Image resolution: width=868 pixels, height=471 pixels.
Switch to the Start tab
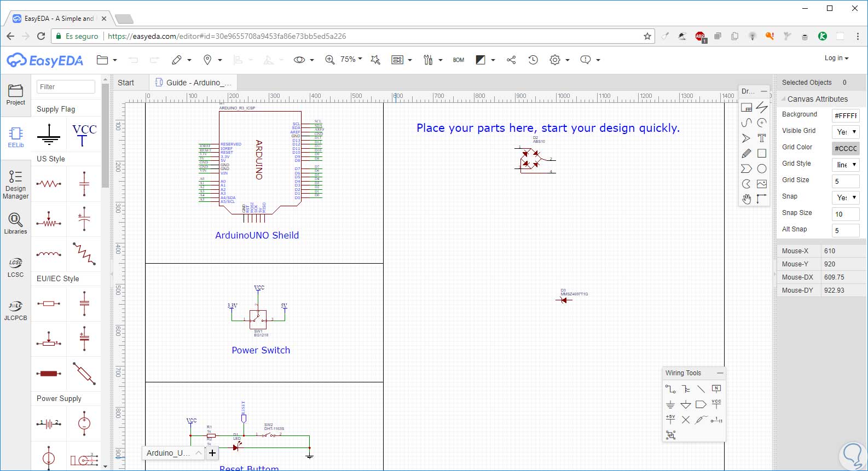pos(126,83)
